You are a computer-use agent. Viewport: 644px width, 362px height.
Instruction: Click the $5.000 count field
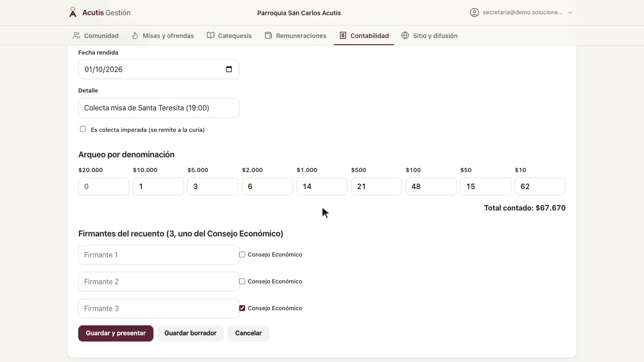(213, 186)
